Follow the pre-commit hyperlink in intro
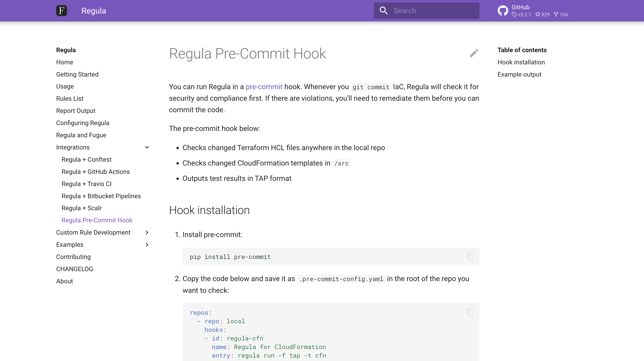The height and width of the screenshot is (361, 644). click(264, 86)
